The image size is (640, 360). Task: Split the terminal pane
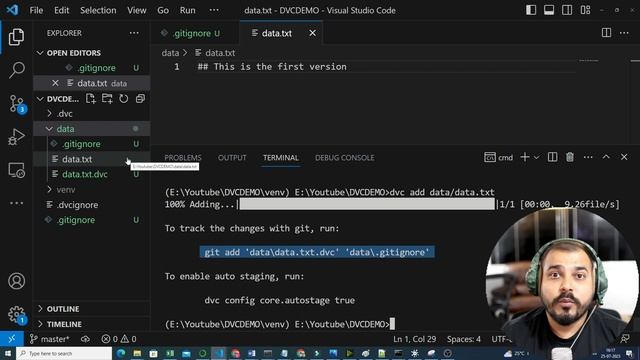(x=552, y=157)
